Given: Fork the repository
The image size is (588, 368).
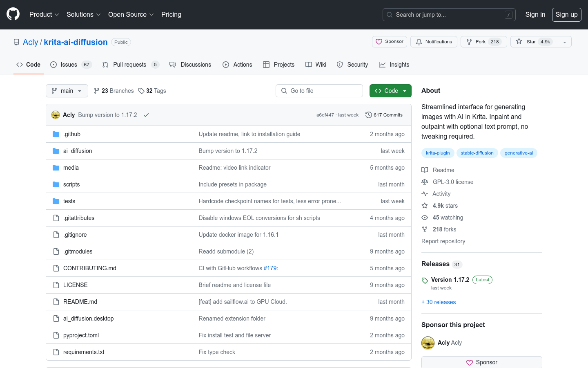Looking at the screenshot, I should pos(483,42).
